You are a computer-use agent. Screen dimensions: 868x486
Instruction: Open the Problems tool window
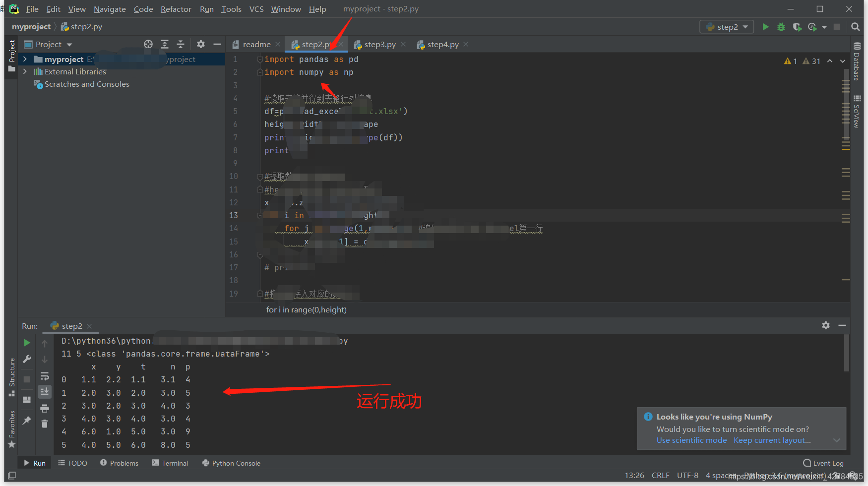119,463
